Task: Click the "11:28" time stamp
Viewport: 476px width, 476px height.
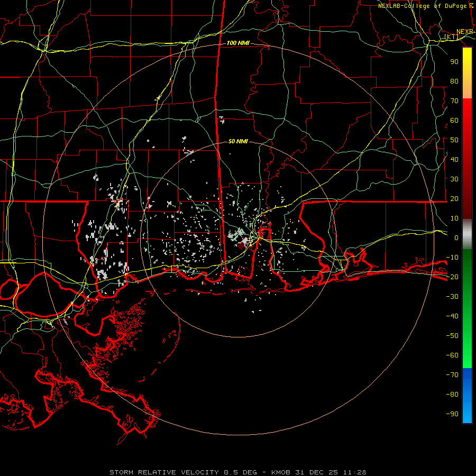Action: (354, 472)
